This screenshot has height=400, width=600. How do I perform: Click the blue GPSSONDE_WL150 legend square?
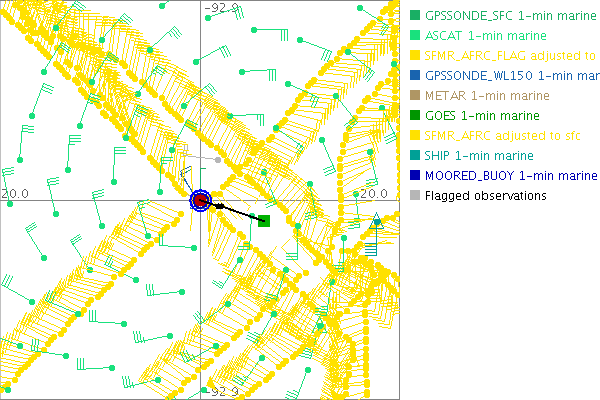click(x=416, y=76)
